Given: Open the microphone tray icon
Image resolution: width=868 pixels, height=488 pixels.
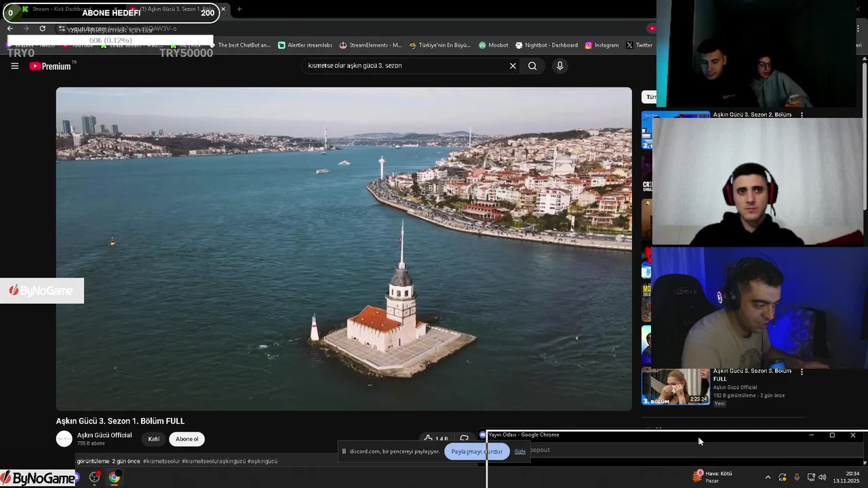Looking at the screenshot, I should coord(797,477).
